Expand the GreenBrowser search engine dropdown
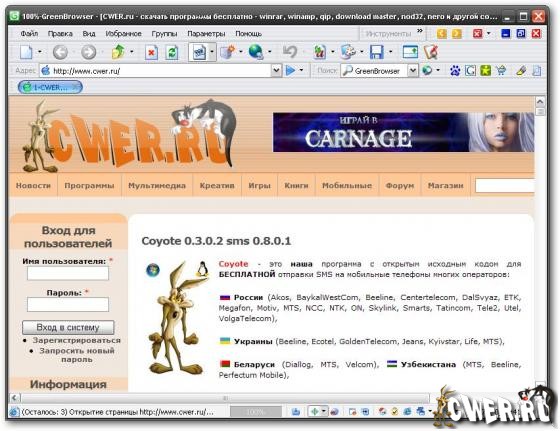Viewport: 560px width, 431px height. coord(413,71)
